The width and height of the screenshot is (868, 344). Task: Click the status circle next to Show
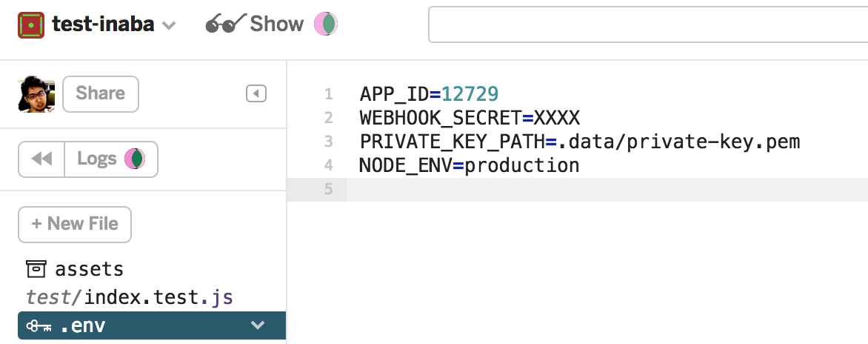326,24
